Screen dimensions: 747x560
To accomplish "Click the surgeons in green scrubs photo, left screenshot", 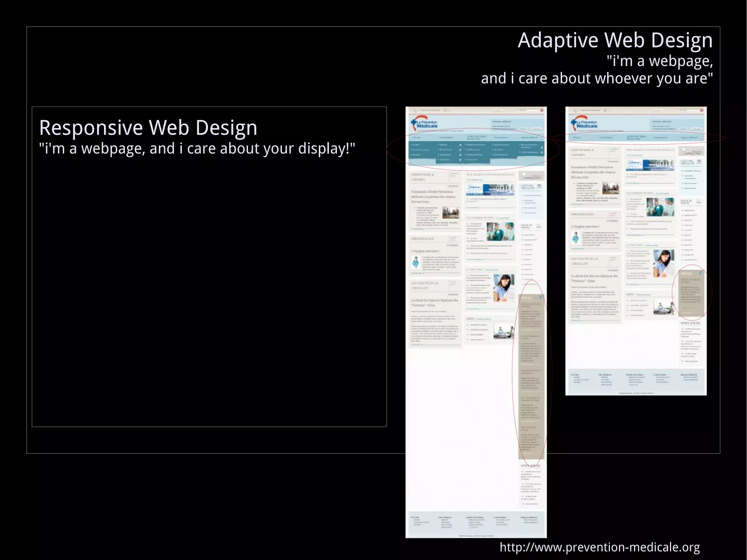I will point(500,231).
